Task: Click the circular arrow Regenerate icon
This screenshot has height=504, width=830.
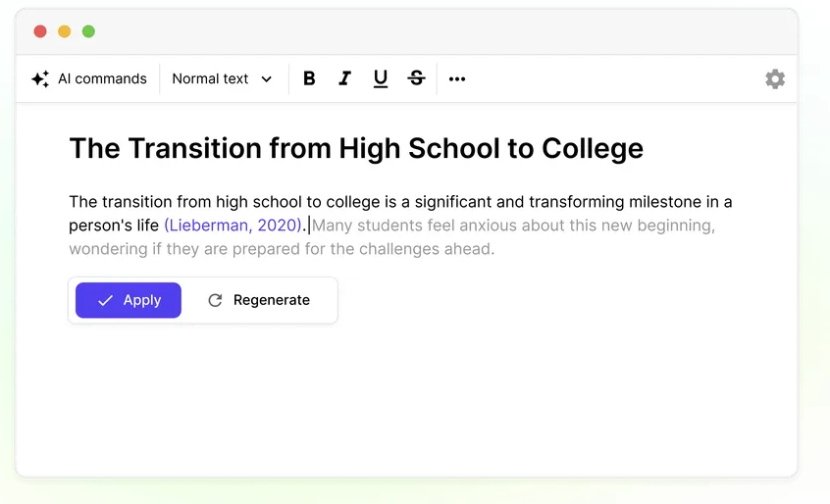Action: pos(215,300)
